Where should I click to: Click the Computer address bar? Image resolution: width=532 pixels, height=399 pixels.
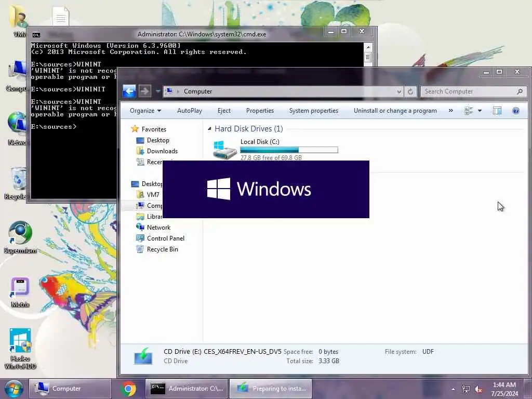coord(283,91)
